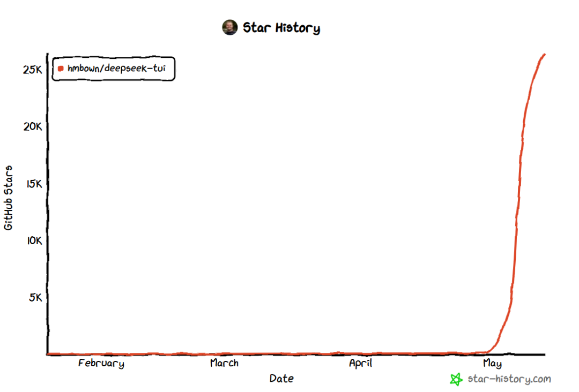Click the green star-history logo icon

(x=456, y=379)
